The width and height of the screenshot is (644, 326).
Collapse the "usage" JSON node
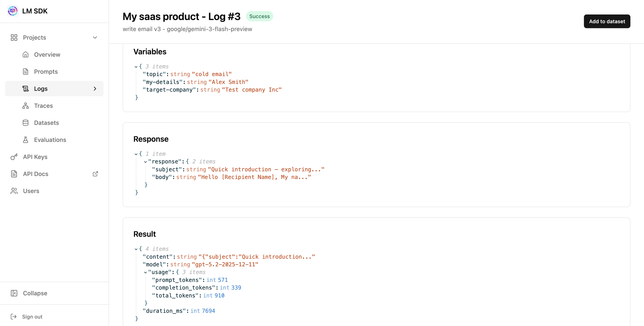click(145, 273)
